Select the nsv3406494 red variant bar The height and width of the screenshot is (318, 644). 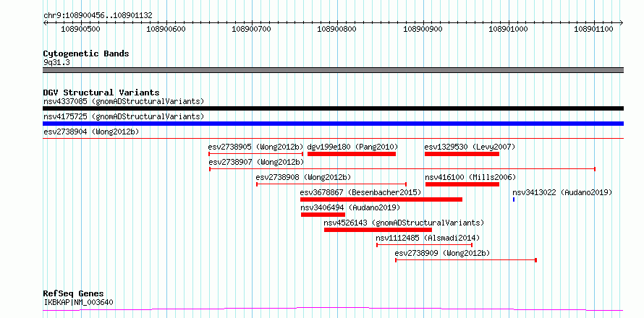323,215
